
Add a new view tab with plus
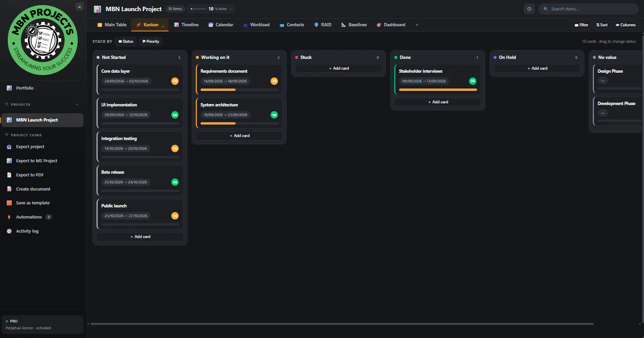(x=417, y=25)
